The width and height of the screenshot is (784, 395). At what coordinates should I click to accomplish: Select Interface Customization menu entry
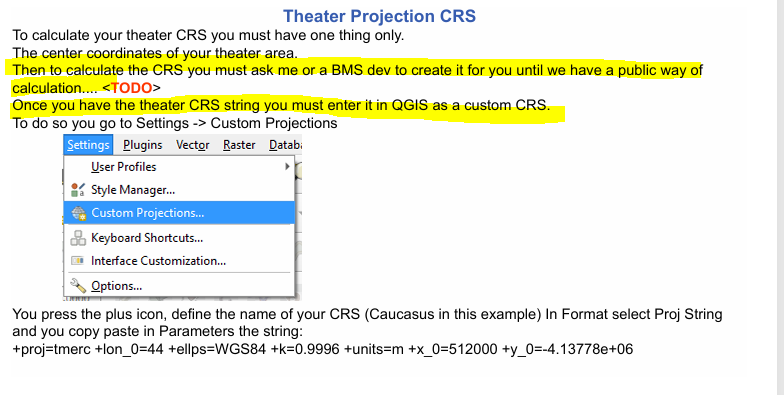pyautogui.click(x=179, y=261)
